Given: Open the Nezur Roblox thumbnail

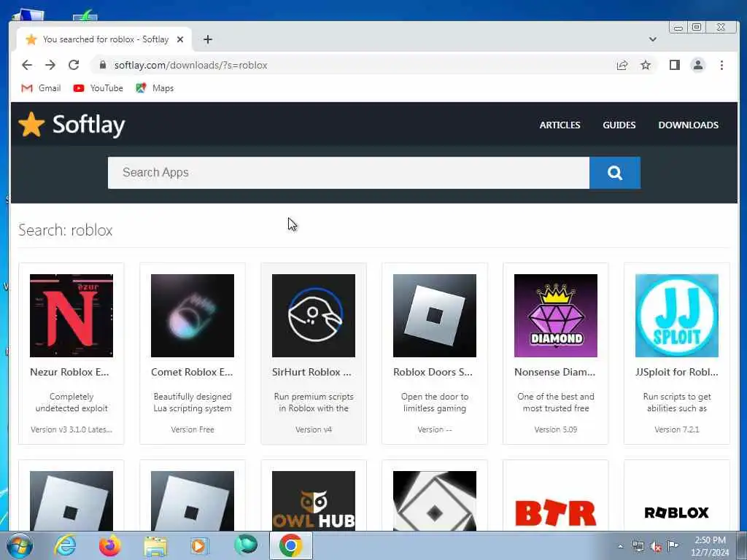Looking at the screenshot, I should click(x=71, y=315).
